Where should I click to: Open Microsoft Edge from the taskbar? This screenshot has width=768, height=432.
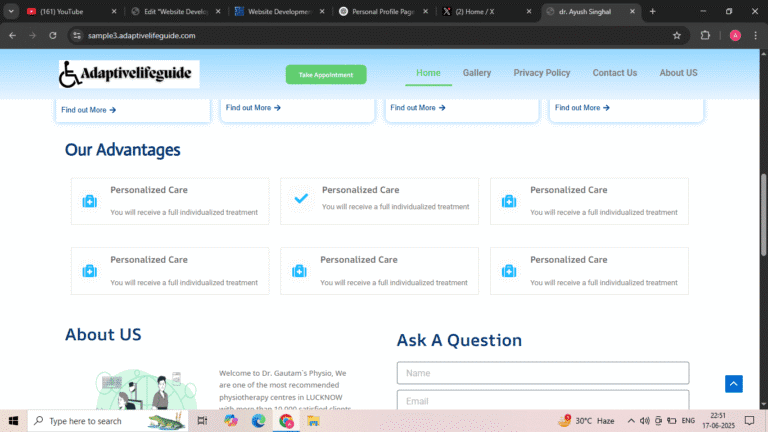[259, 421]
